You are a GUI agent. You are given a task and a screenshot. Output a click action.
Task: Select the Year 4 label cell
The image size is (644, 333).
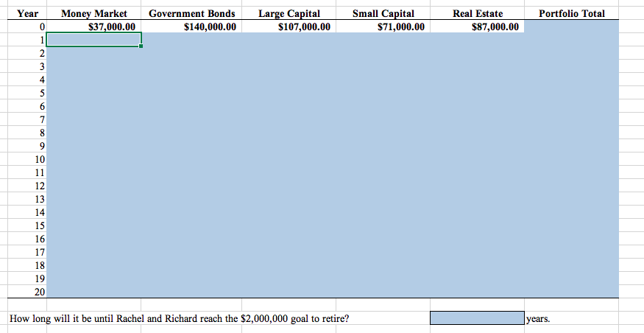coord(27,80)
